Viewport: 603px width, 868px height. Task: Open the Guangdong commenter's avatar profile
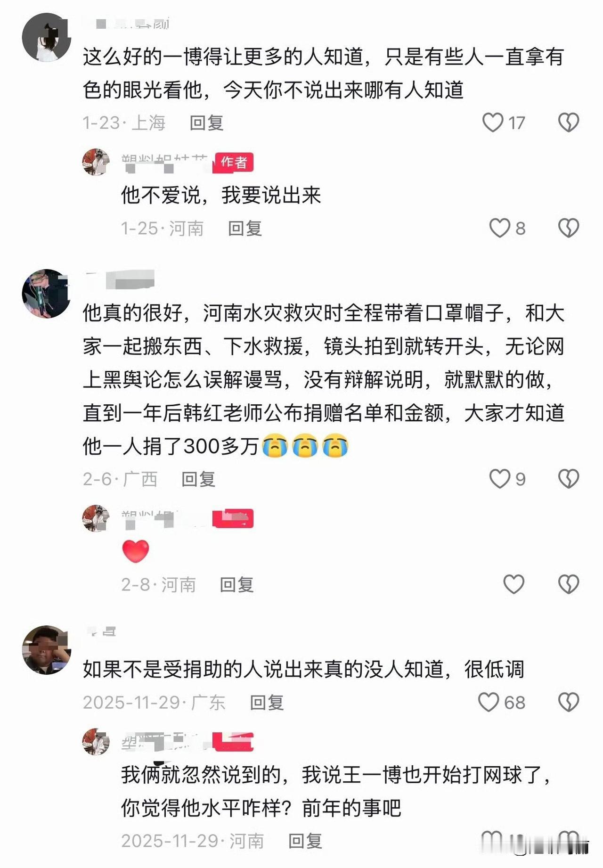(x=46, y=650)
